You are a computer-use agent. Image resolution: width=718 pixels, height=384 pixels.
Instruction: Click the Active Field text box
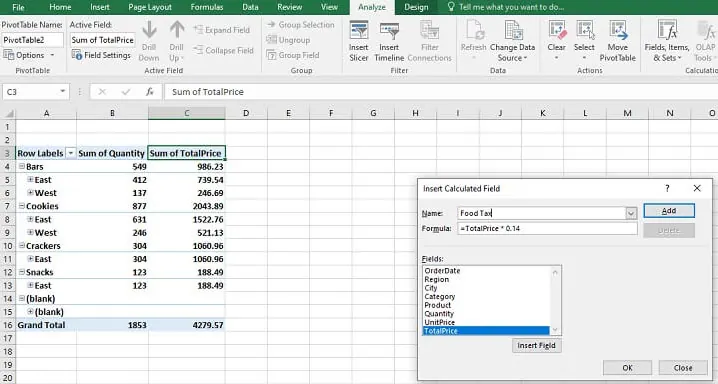pyautogui.click(x=103, y=40)
